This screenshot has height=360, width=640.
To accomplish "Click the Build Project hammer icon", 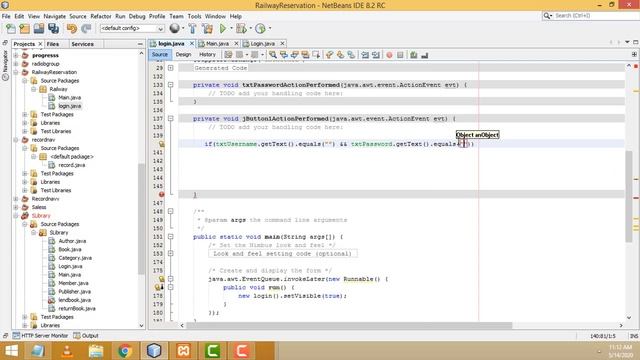I will tap(192, 29).
